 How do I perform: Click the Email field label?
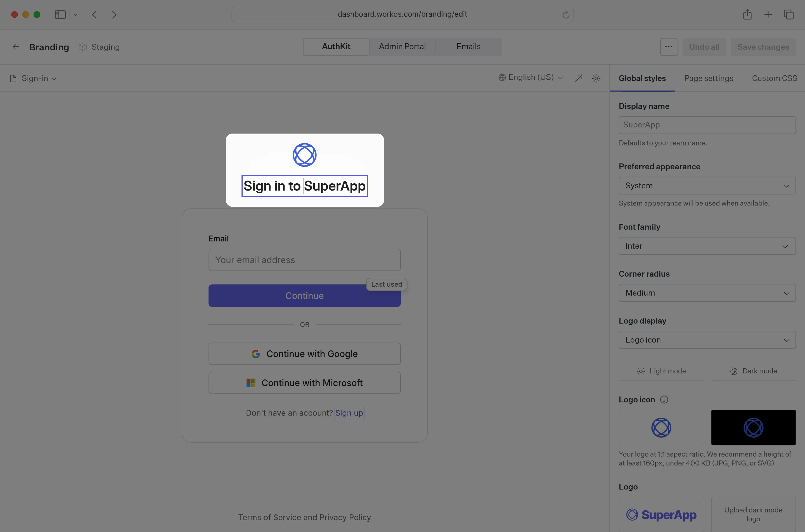click(x=219, y=239)
